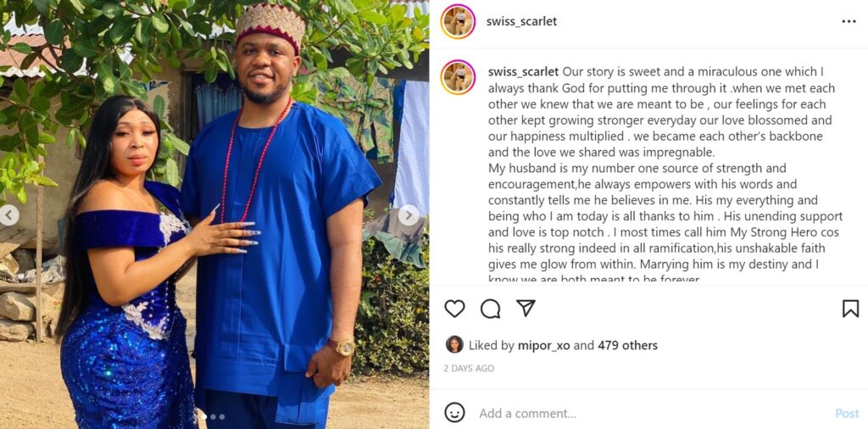Open the three-dot more options menu
Viewport: 868px width, 429px height.
[849, 21]
